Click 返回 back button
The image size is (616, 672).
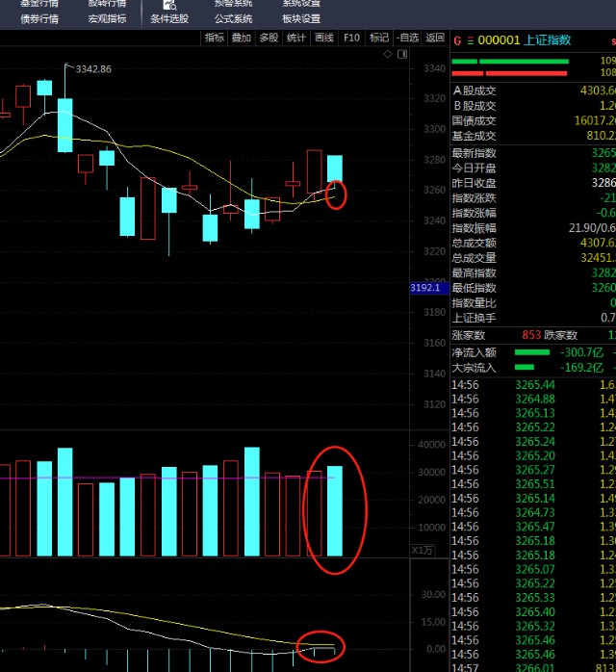coord(435,38)
